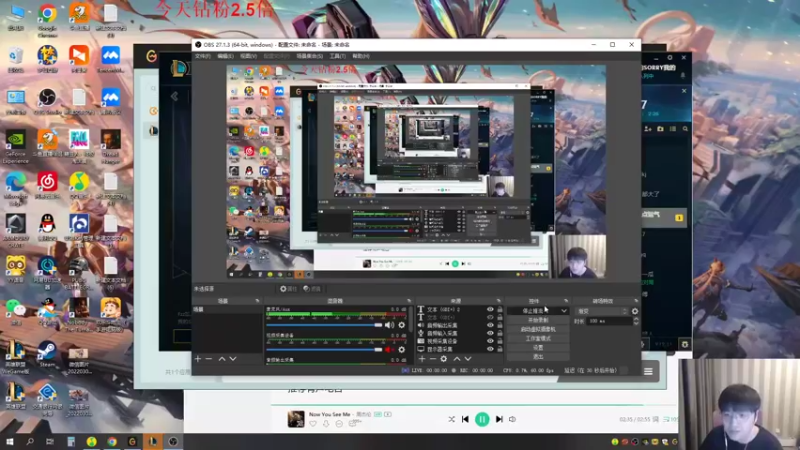Open the scene transition type dropdown

point(602,311)
